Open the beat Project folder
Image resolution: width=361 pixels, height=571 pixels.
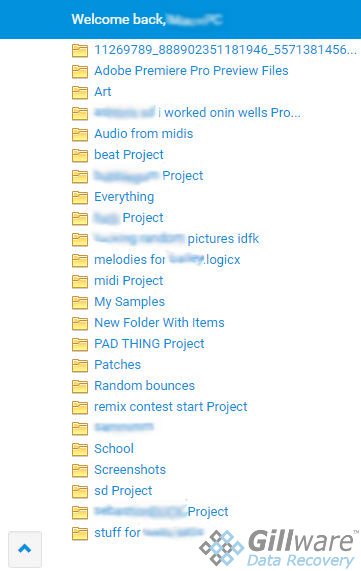(129, 155)
